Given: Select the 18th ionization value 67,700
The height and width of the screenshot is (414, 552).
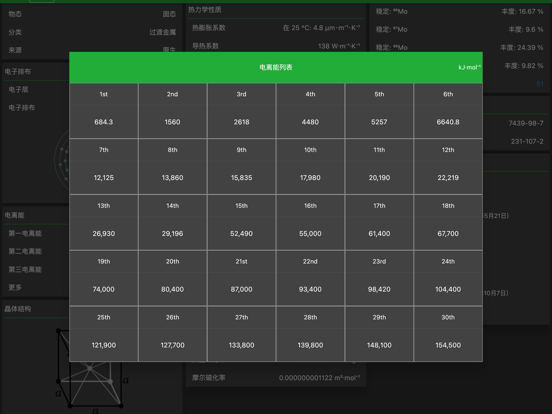Looking at the screenshot, I should (448, 234).
